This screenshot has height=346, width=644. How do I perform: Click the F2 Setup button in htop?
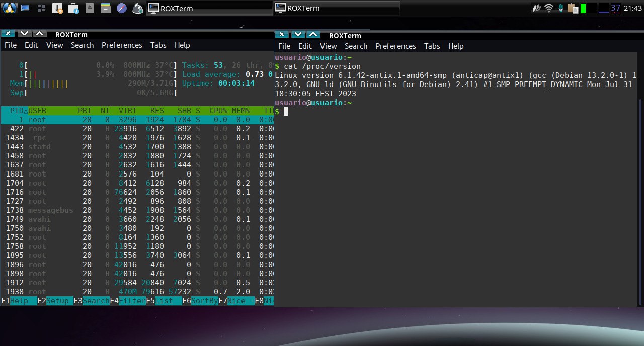tap(55, 301)
